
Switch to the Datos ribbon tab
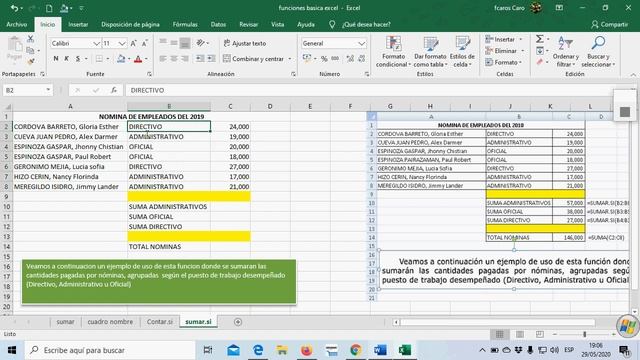pyautogui.click(x=218, y=24)
